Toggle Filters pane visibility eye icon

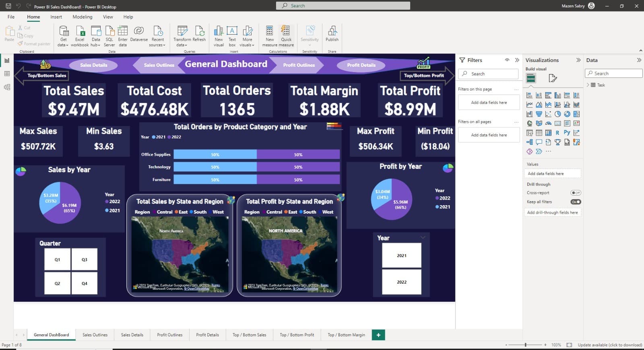pos(507,60)
